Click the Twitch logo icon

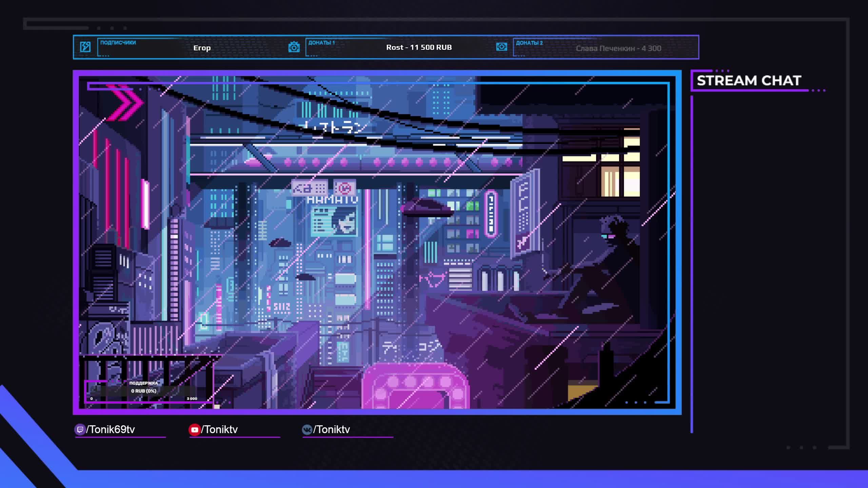coord(80,430)
